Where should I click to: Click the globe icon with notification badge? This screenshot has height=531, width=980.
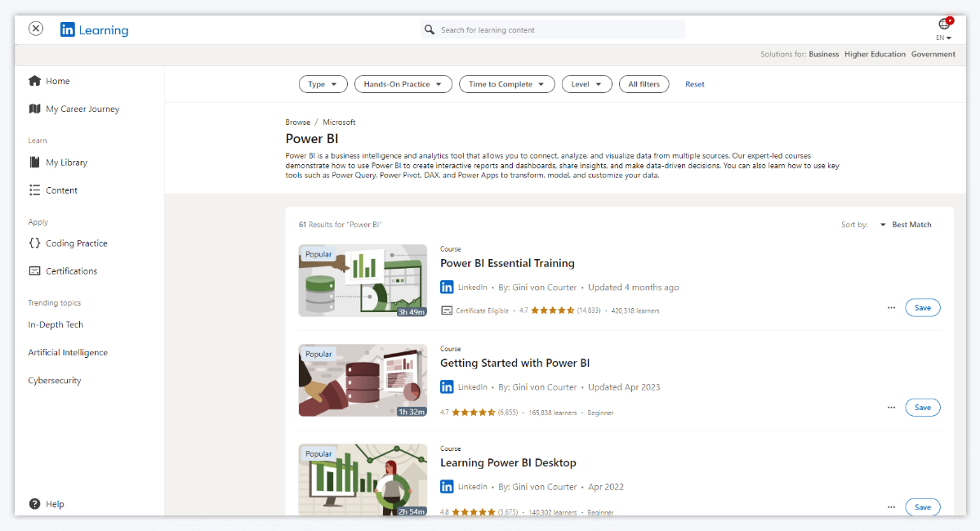point(945,23)
